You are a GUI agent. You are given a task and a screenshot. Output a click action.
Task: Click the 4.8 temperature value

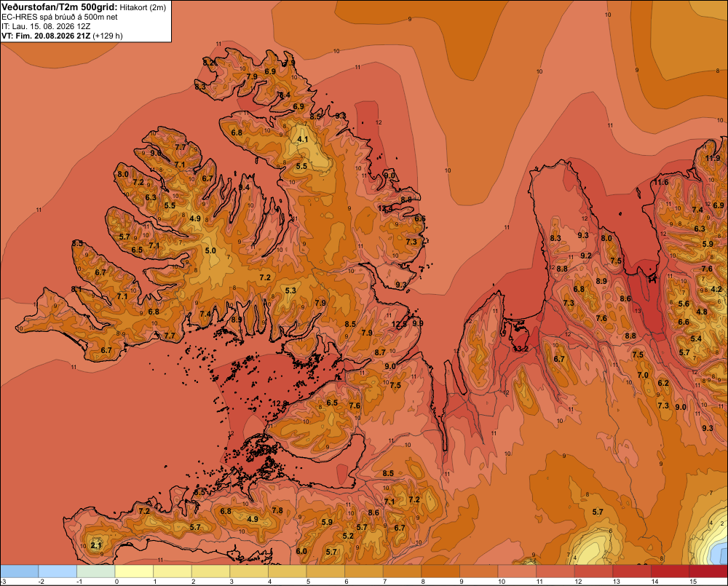click(x=702, y=312)
